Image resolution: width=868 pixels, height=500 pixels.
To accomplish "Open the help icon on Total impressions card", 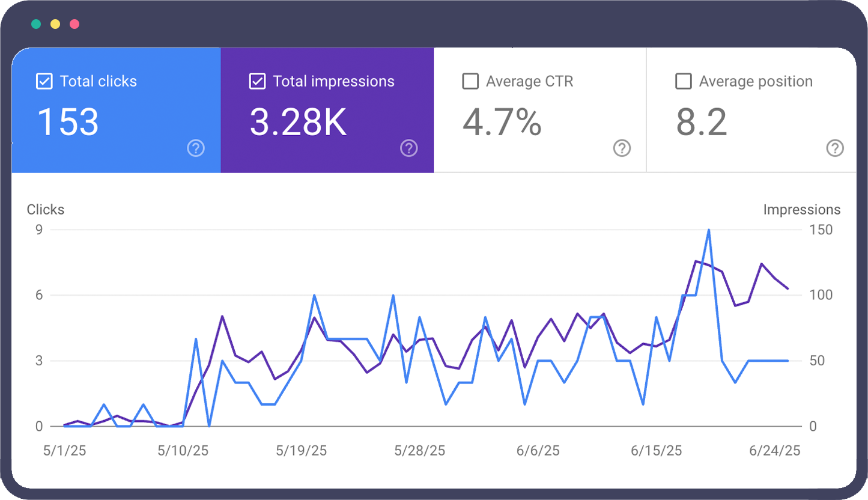I will (x=409, y=148).
